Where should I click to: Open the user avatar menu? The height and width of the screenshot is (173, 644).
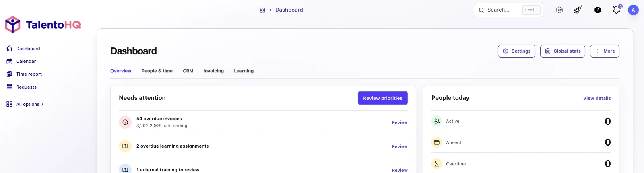pyautogui.click(x=633, y=10)
